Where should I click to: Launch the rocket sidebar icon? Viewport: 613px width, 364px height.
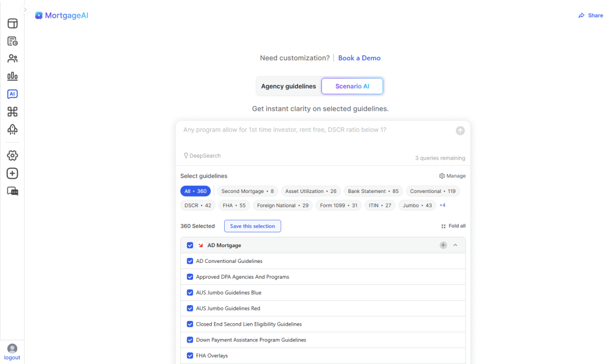[12, 129]
